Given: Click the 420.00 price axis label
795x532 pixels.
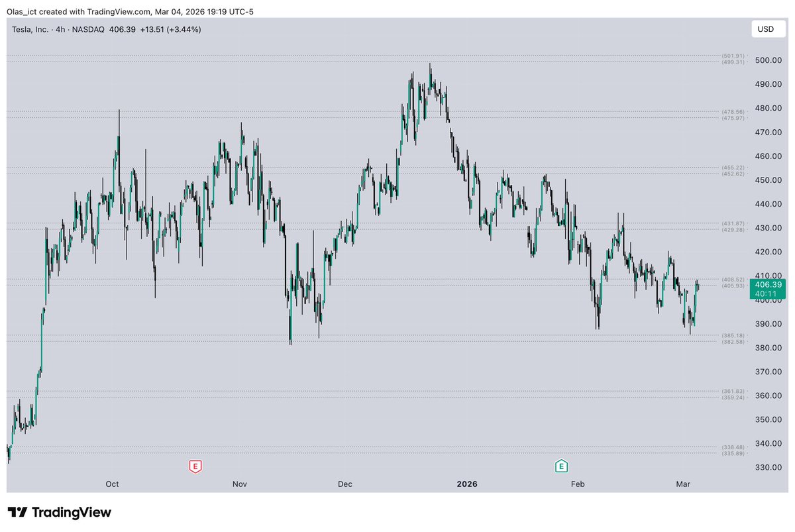Looking at the screenshot, I should [x=767, y=252].
